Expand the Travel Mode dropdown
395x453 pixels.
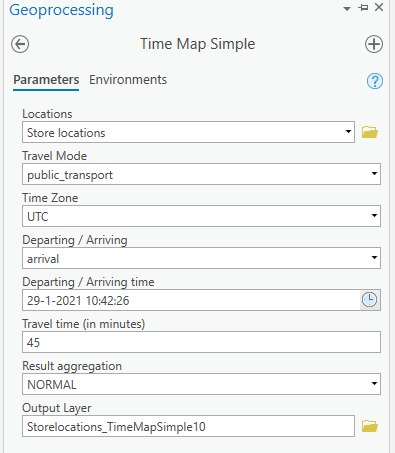tap(374, 174)
